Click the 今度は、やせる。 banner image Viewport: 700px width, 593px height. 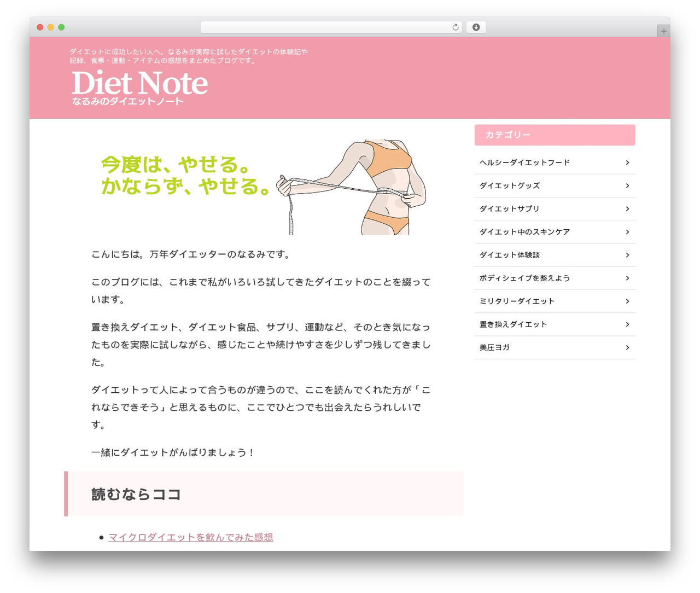click(264, 187)
